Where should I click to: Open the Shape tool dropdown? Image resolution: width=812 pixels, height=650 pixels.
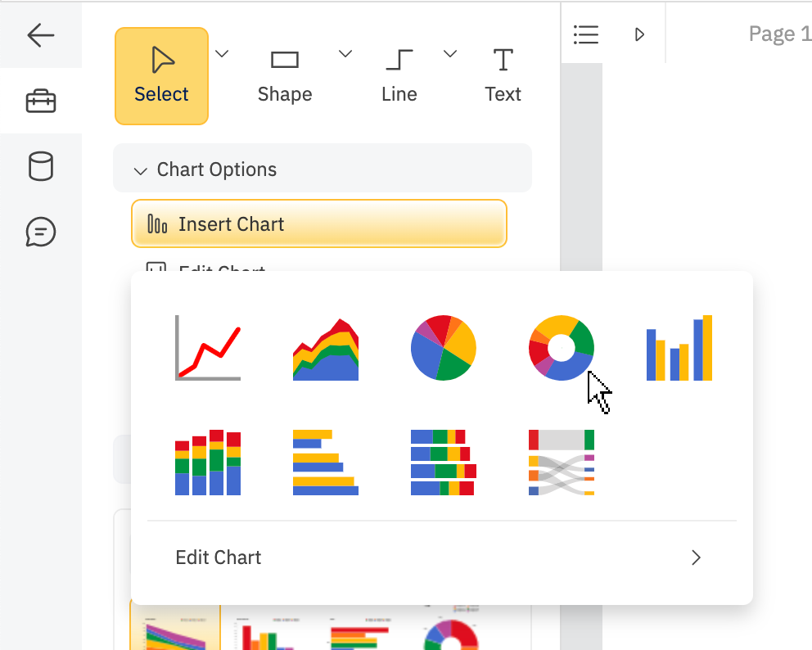tap(345, 53)
